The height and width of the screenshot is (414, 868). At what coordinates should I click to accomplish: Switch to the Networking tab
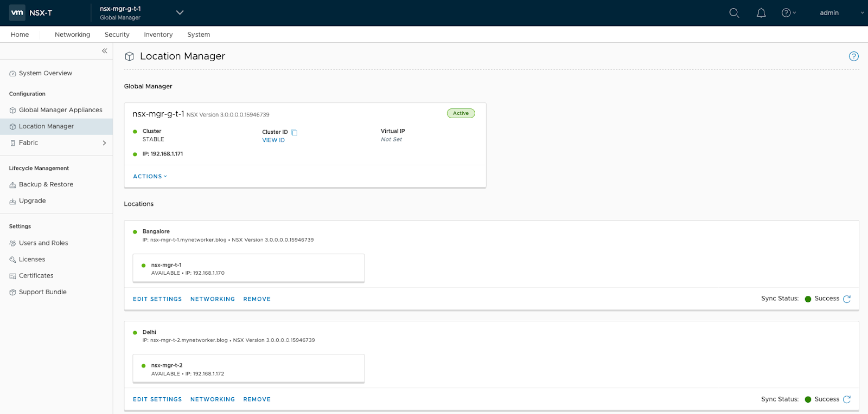point(72,35)
